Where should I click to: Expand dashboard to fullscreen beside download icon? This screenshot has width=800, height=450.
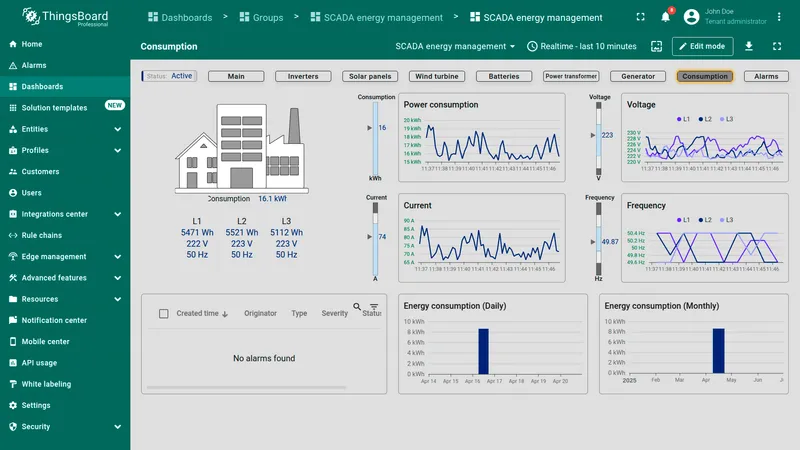[x=777, y=46]
